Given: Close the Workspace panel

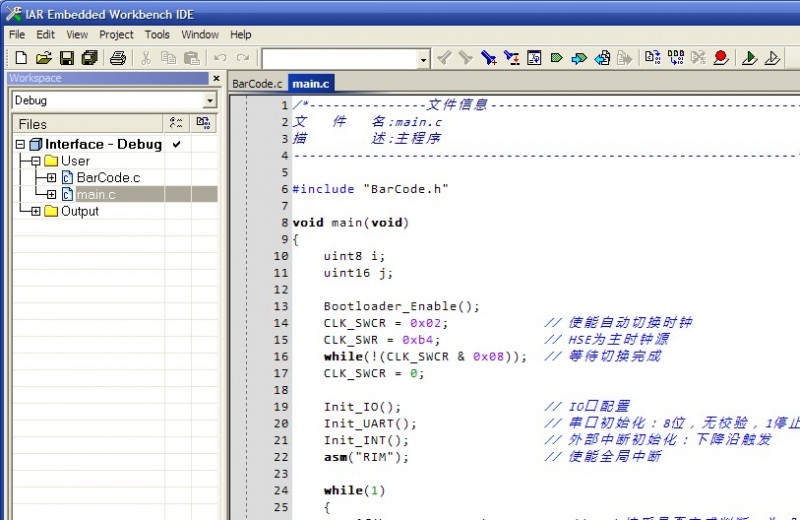Looking at the screenshot, I should click(x=215, y=78).
